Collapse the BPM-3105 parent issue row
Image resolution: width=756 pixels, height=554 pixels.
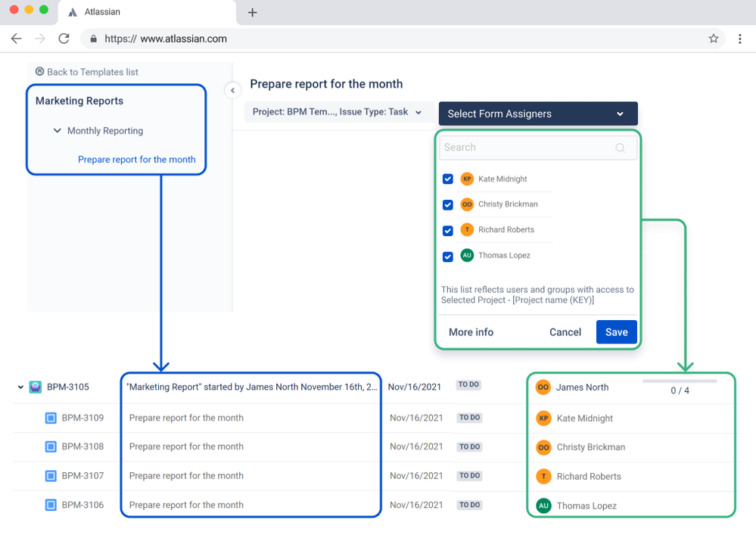[x=20, y=387]
